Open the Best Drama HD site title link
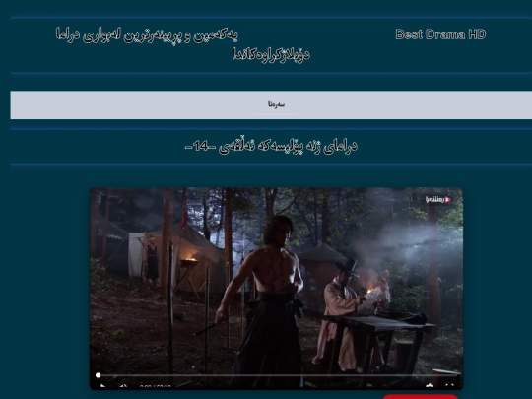Viewport: 532px width, 399px height. pos(440,34)
